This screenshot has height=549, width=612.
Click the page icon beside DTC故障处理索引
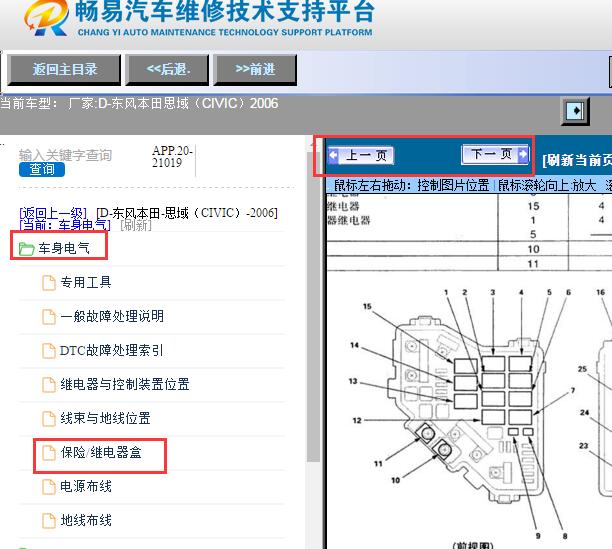[x=49, y=350]
